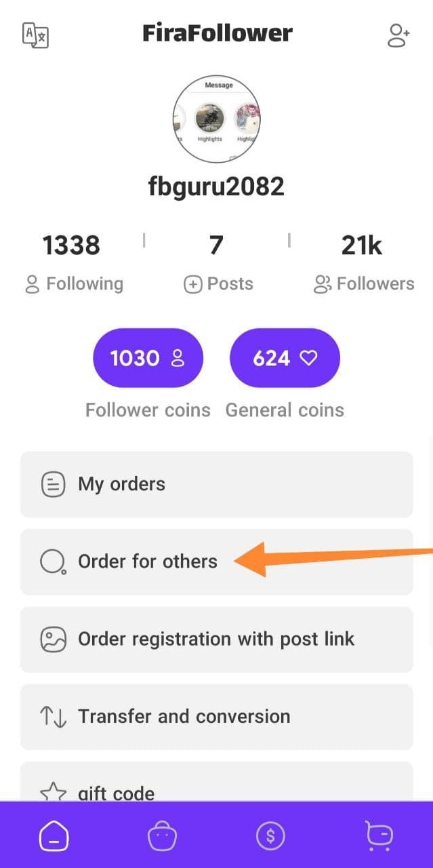Viewport: 433px width, 868px height.
Task: Open My orders
Action: coord(217,484)
